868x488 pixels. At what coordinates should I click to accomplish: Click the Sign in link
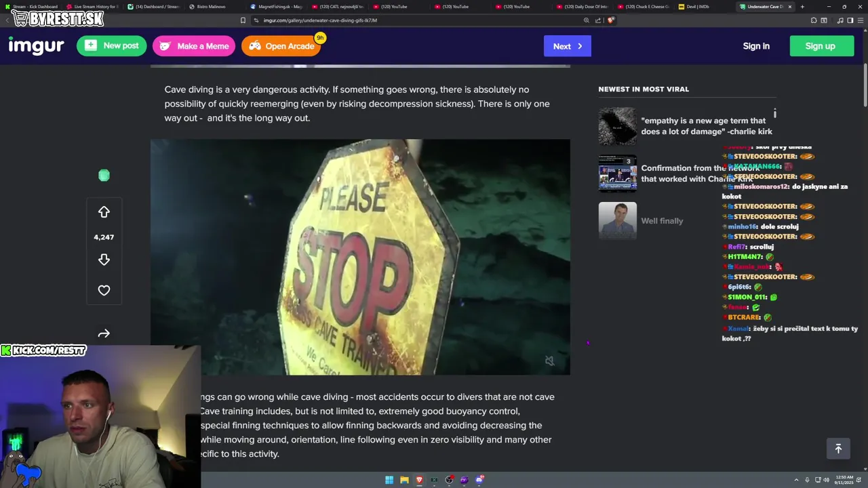pyautogui.click(x=756, y=46)
